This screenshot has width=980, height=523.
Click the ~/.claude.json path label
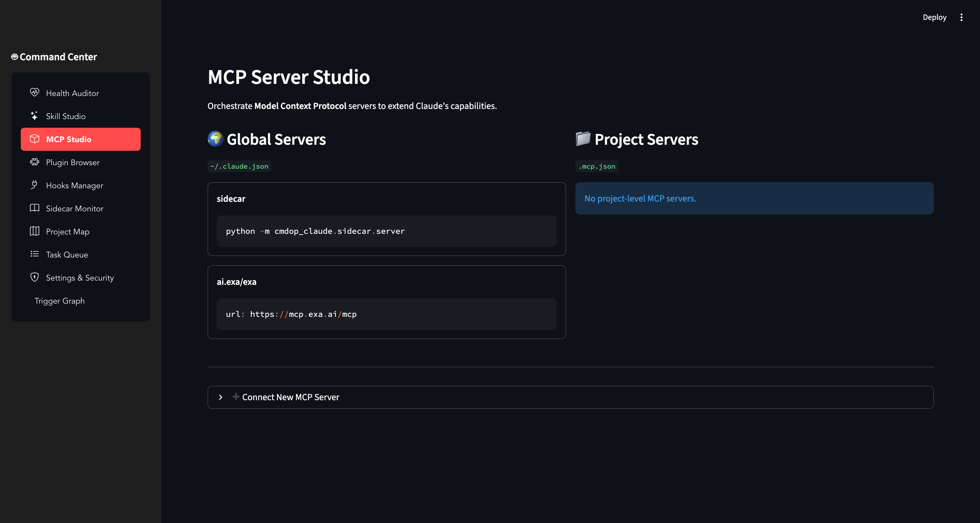239,166
